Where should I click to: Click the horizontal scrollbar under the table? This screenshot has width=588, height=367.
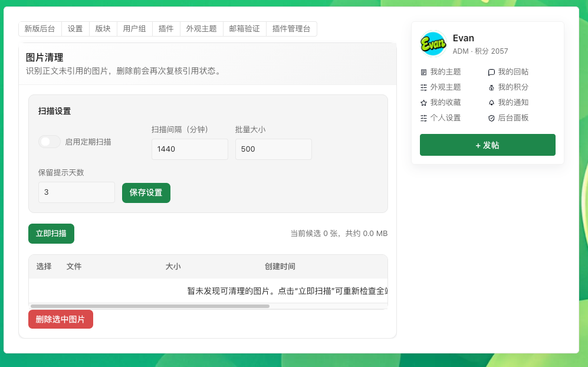[x=150, y=306]
